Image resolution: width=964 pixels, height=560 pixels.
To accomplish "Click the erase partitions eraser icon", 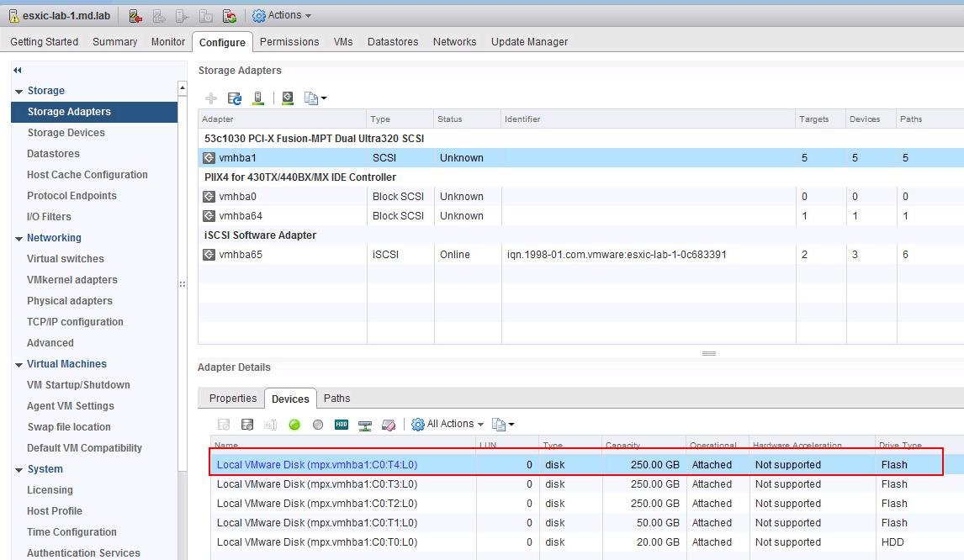I will click(389, 425).
